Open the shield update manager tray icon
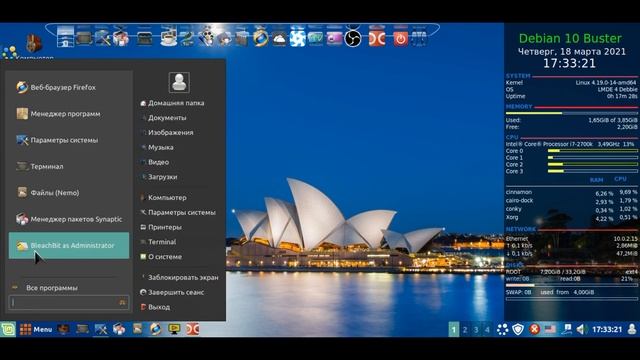This screenshot has width=640, height=360. [518, 329]
